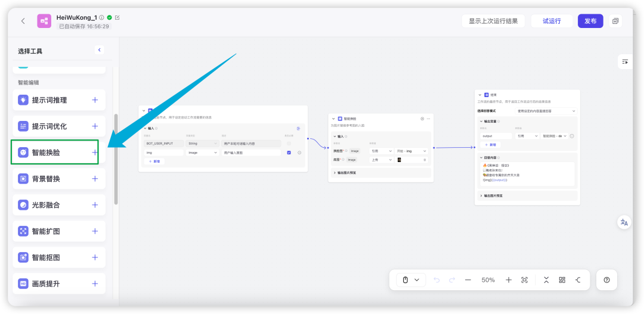Click the BOT_USER_INPUT required checkbox
The image size is (644, 314).
point(289,144)
